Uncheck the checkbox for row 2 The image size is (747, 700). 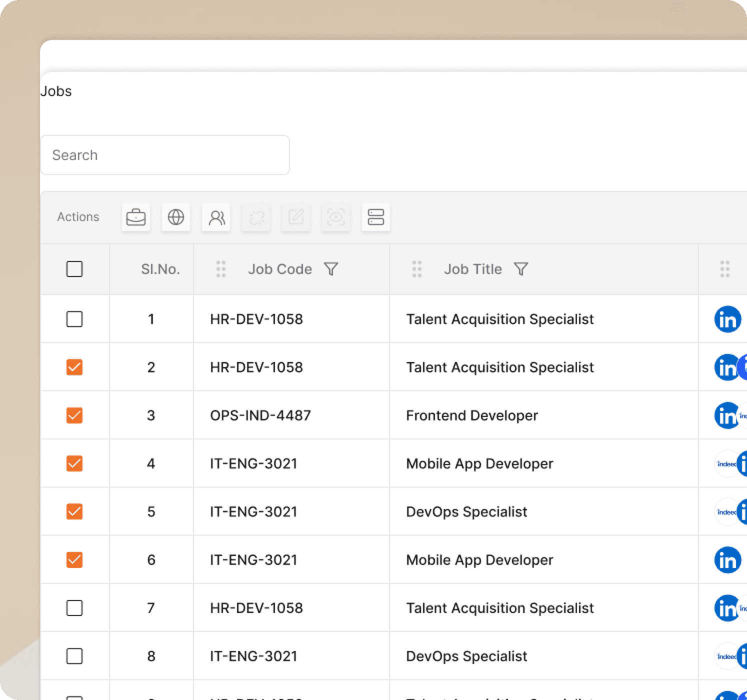[x=74, y=367]
